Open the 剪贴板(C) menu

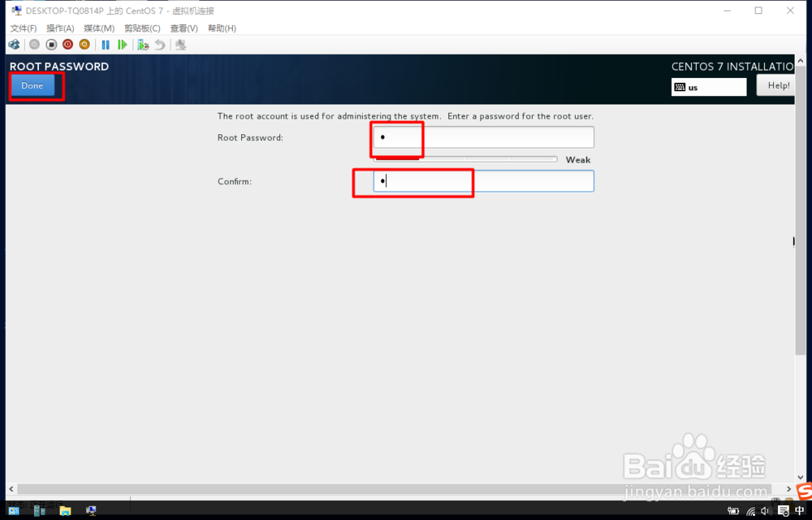(x=140, y=28)
